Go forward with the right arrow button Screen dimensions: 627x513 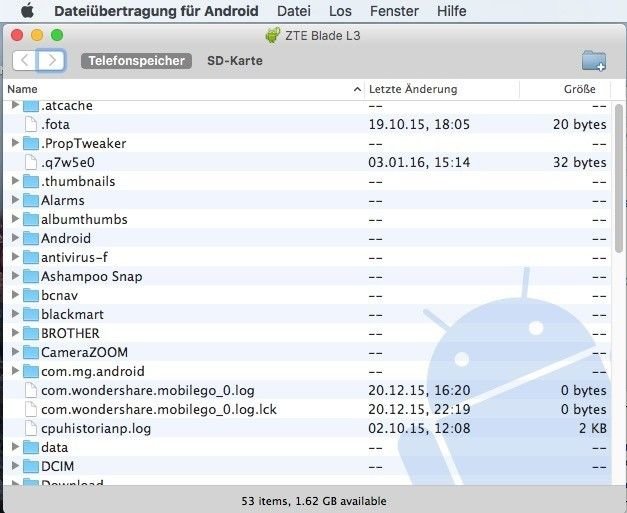(x=51, y=60)
